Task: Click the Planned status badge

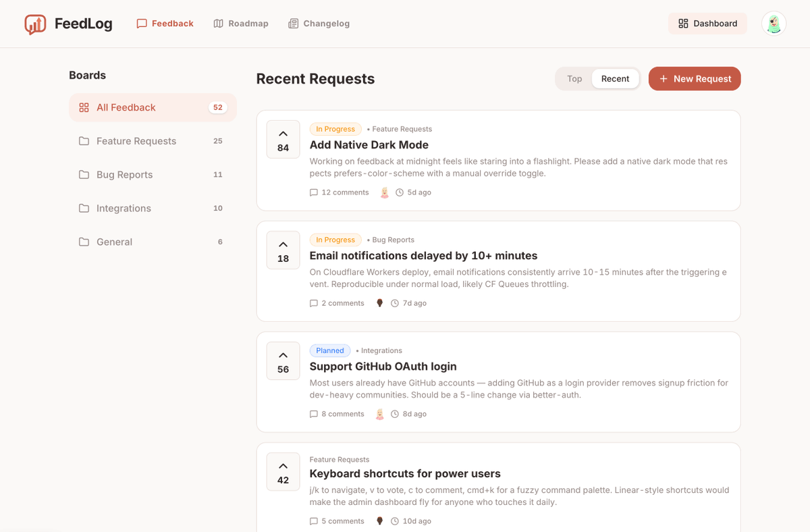Action: pos(330,350)
